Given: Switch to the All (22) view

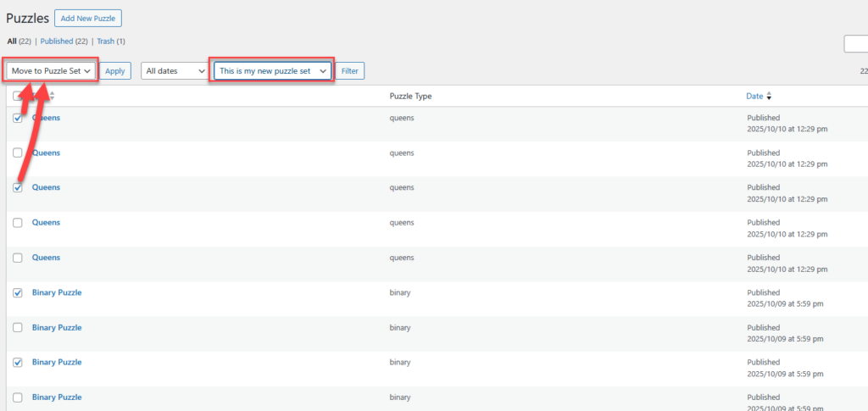Looking at the screenshot, I should tap(18, 42).
